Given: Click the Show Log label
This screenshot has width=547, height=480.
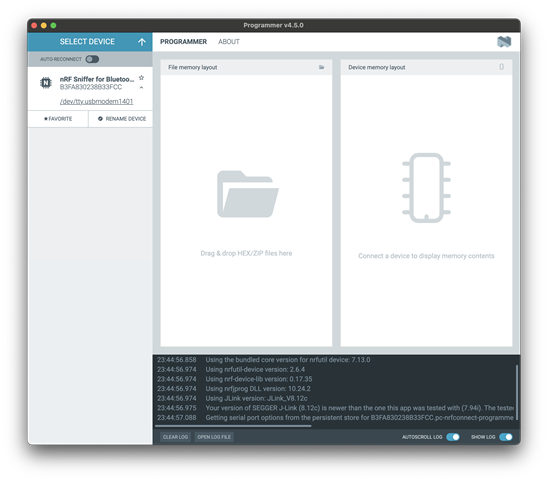Looking at the screenshot, I should pos(483,437).
